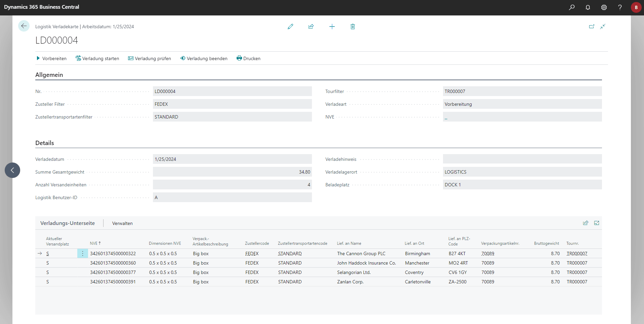Click postal code CV6 1GY
The height and width of the screenshot is (324, 644).
click(457, 272)
